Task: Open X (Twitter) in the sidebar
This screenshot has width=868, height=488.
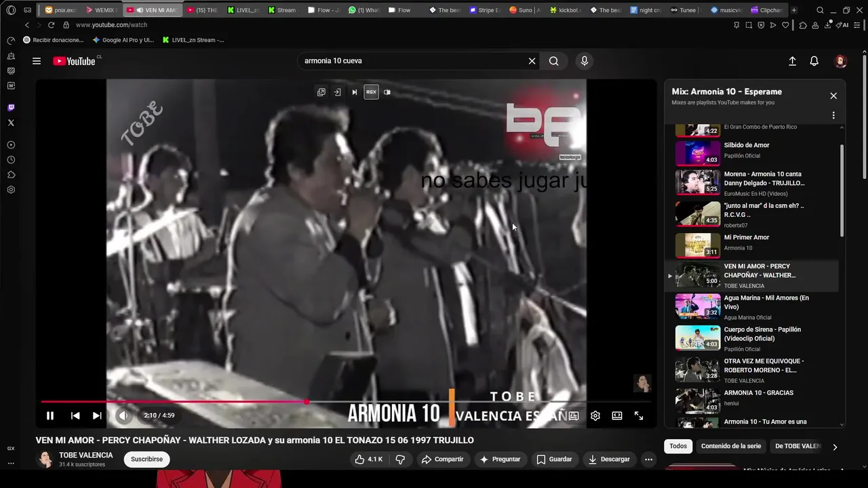Action: (11, 123)
